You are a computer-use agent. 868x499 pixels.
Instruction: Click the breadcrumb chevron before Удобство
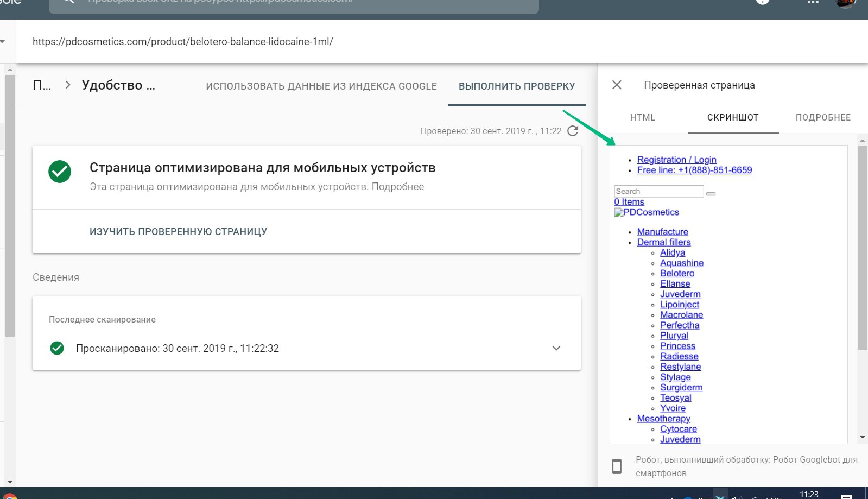(x=68, y=85)
